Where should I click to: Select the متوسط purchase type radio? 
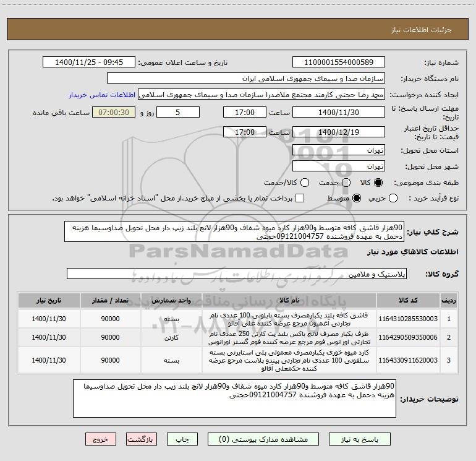tap(357, 198)
